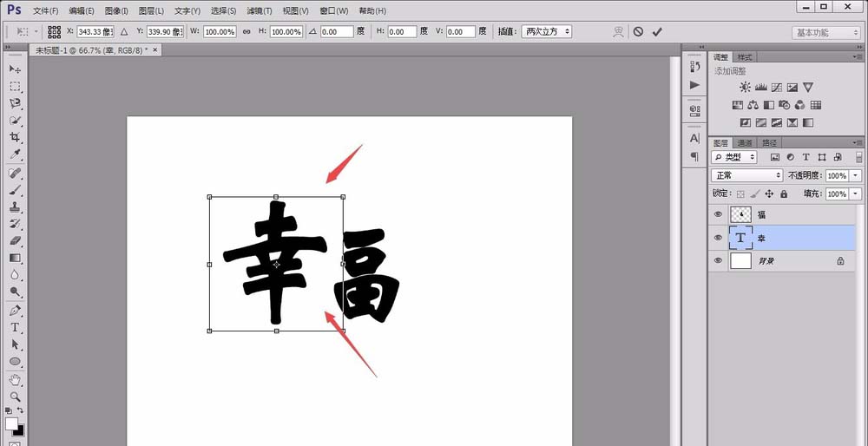Toggle maintain aspect ratio link
This screenshot has width=868, height=446.
tap(247, 32)
